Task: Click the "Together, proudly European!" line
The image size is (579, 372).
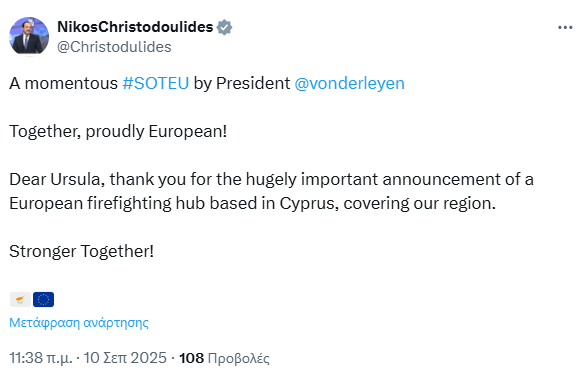Action: 118,132
